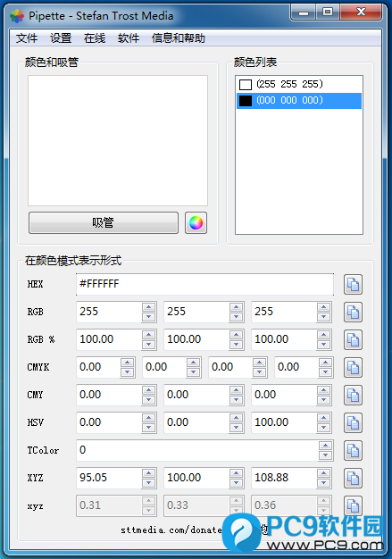Increase the HSV hue value
The image size is (392, 559).
148,418
